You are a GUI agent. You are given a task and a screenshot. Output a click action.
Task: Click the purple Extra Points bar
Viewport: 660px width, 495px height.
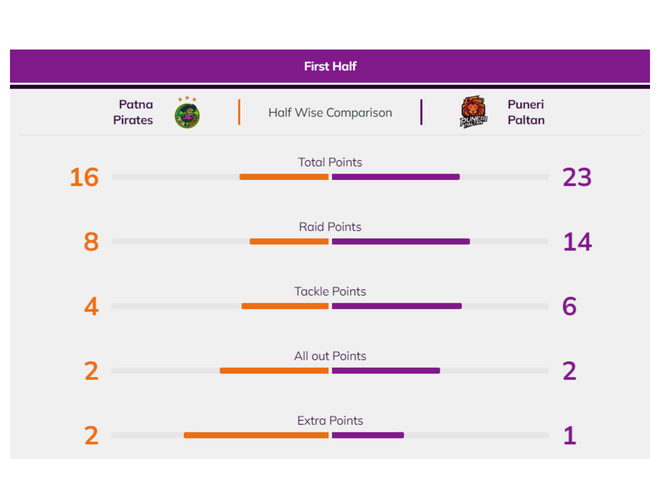point(367,435)
